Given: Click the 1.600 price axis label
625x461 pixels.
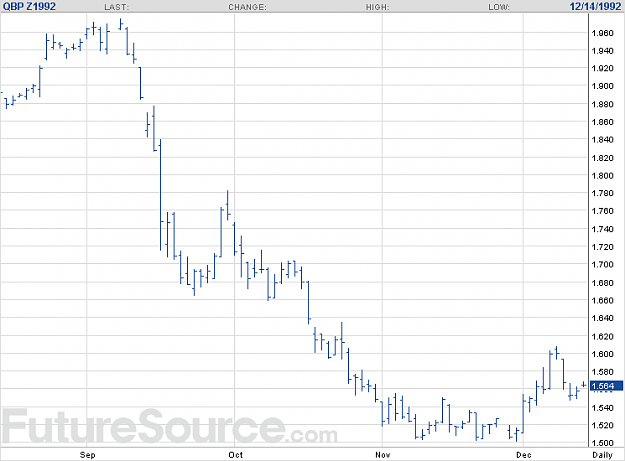Looking at the screenshot, I should [603, 354].
